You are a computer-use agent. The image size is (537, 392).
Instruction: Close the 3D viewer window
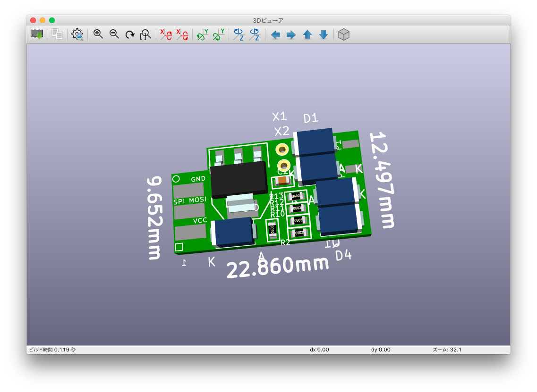[x=33, y=20]
